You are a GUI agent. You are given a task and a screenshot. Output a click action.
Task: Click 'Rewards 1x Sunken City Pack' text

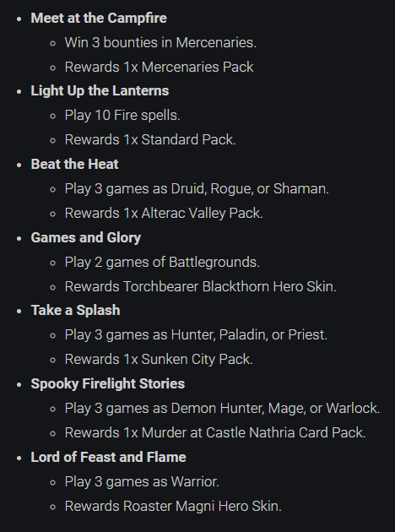pyautogui.click(x=159, y=359)
